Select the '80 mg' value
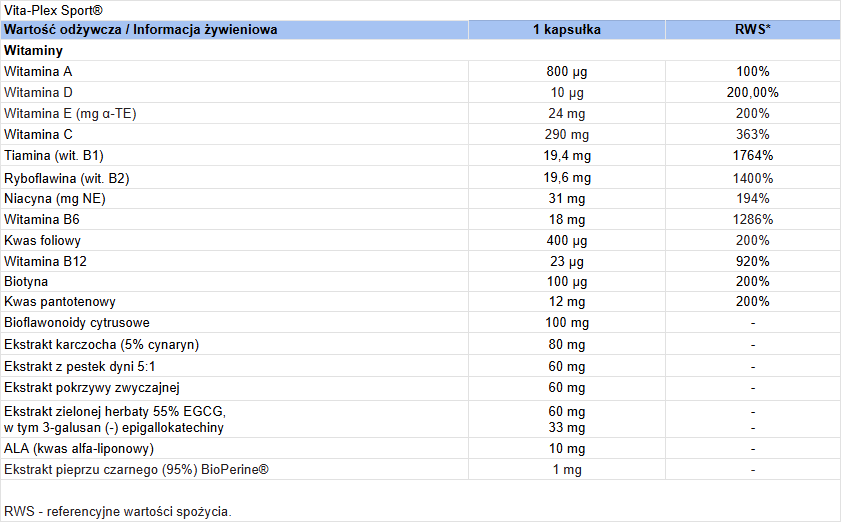The width and height of the screenshot is (841, 522). coord(567,344)
